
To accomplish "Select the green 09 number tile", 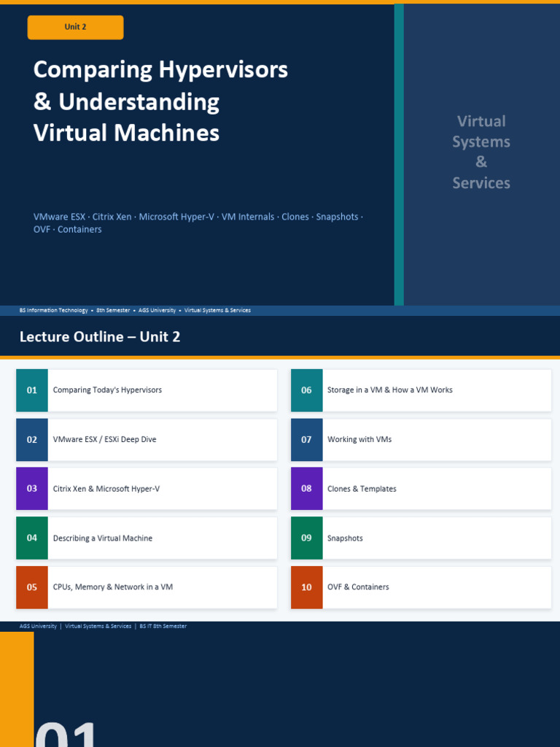I will point(307,538).
